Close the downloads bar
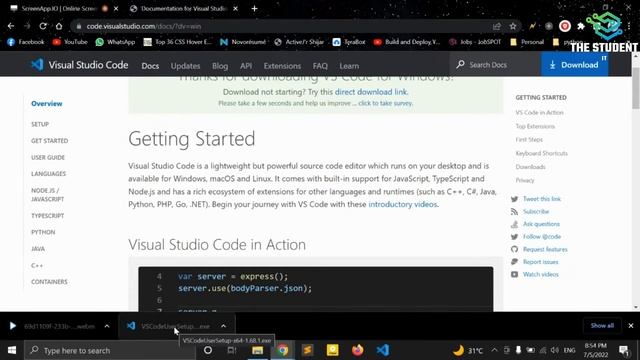 tap(631, 326)
